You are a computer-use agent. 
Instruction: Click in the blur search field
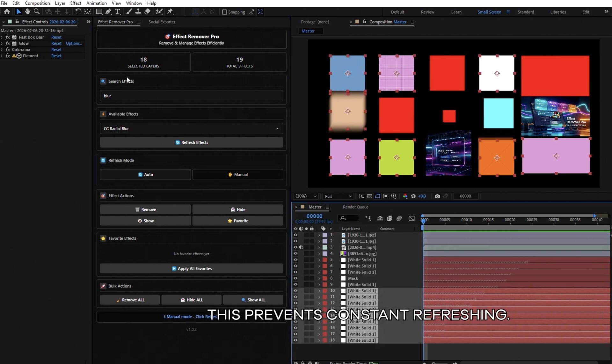point(191,96)
